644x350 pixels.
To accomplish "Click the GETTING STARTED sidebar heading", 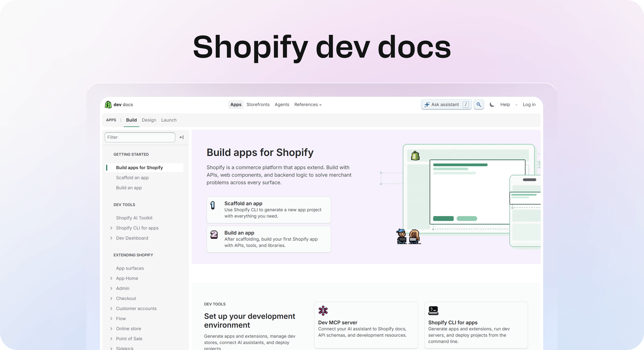I will point(131,154).
